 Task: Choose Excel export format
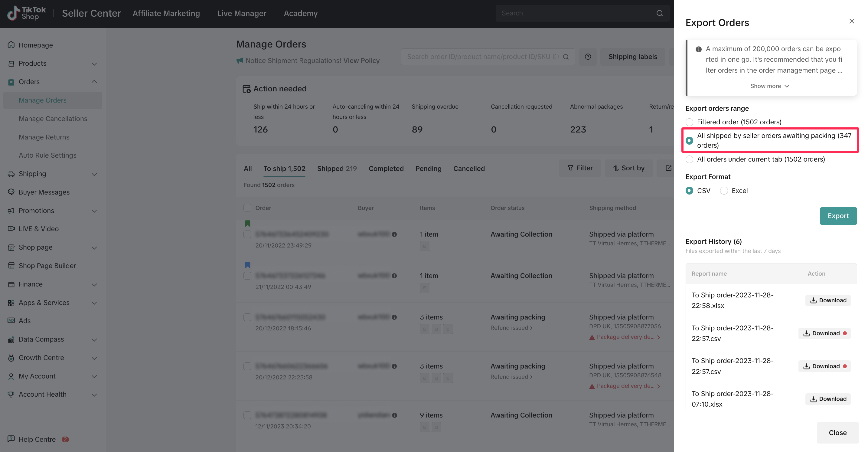point(724,191)
